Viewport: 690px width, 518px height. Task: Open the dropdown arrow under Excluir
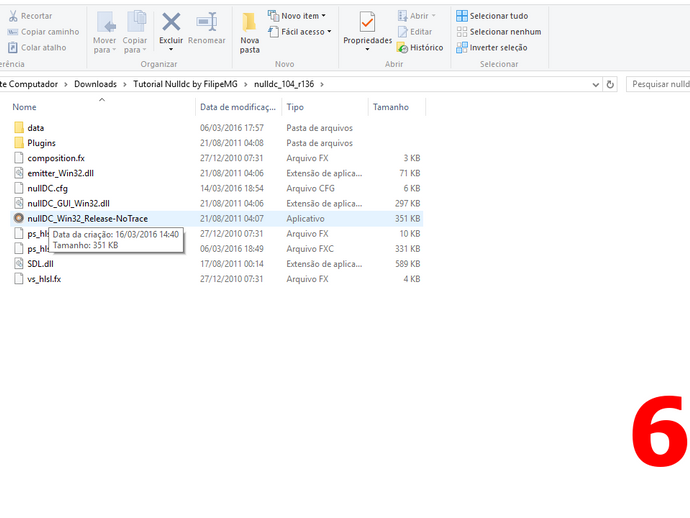pos(171,49)
